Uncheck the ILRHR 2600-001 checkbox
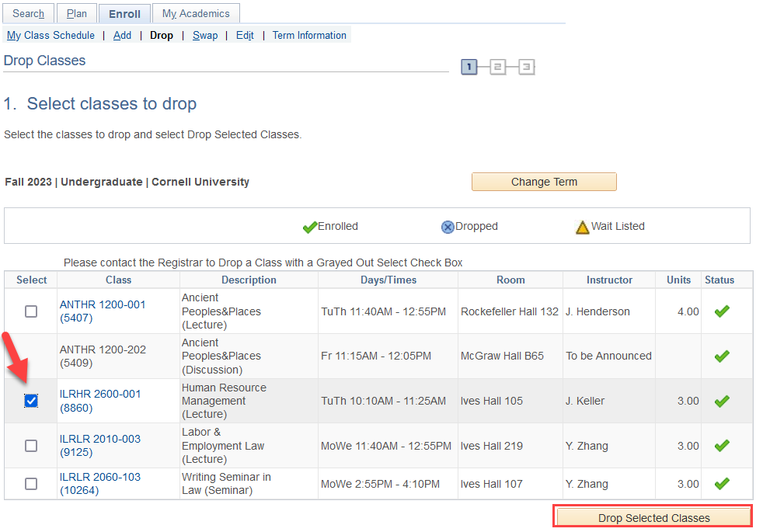This screenshot has height=532, width=763. click(31, 401)
